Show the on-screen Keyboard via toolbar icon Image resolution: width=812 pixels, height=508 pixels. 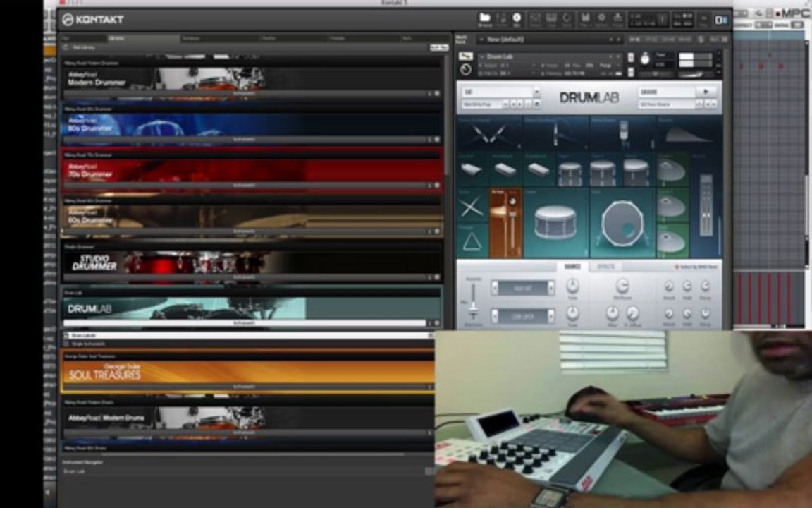coord(551,20)
